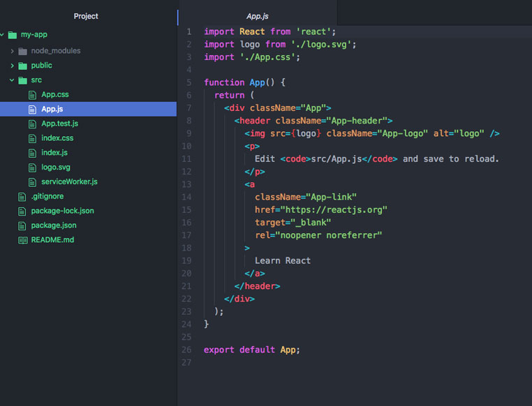The width and height of the screenshot is (532, 406).
Task: Click line number 26 in the gutter
Action: coord(186,349)
